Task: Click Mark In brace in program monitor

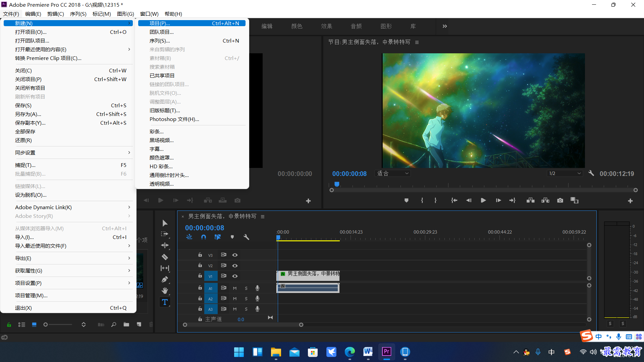Action: 422,200
